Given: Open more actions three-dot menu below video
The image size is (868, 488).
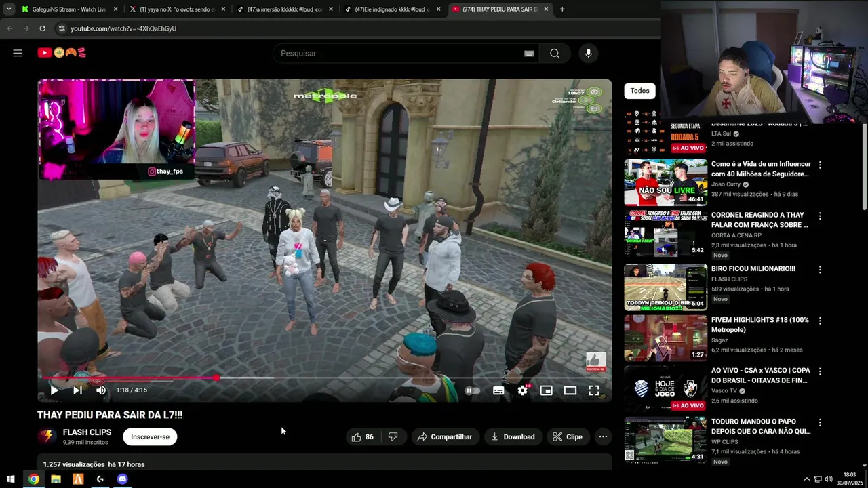Looking at the screenshot, I should 603,437.
